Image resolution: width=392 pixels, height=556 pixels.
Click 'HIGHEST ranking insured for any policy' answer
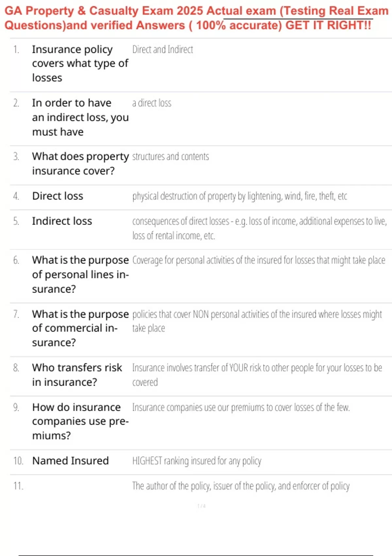point(197,461)
